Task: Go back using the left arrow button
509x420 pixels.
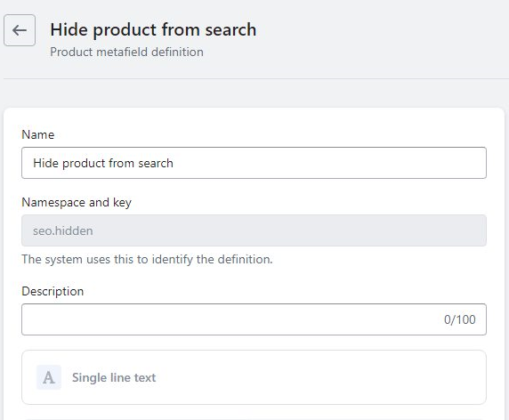Action: (20, 30)
